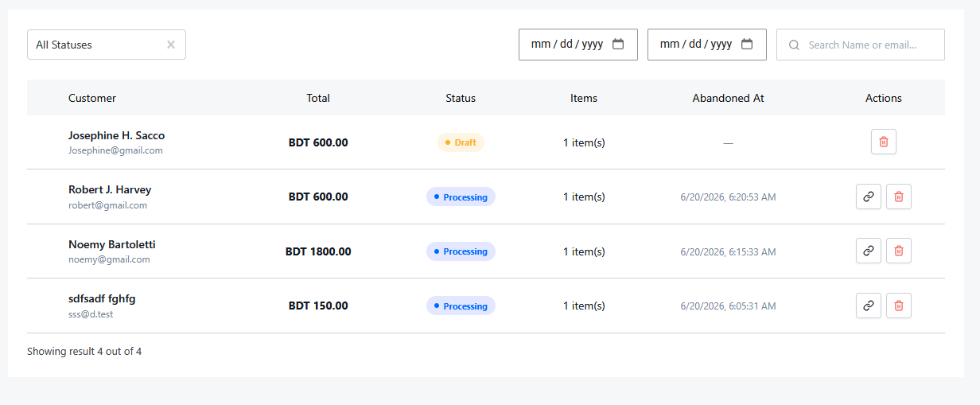
Task: Click 1 item(s) in Josephine H. Sacco row
Action: 584,142
